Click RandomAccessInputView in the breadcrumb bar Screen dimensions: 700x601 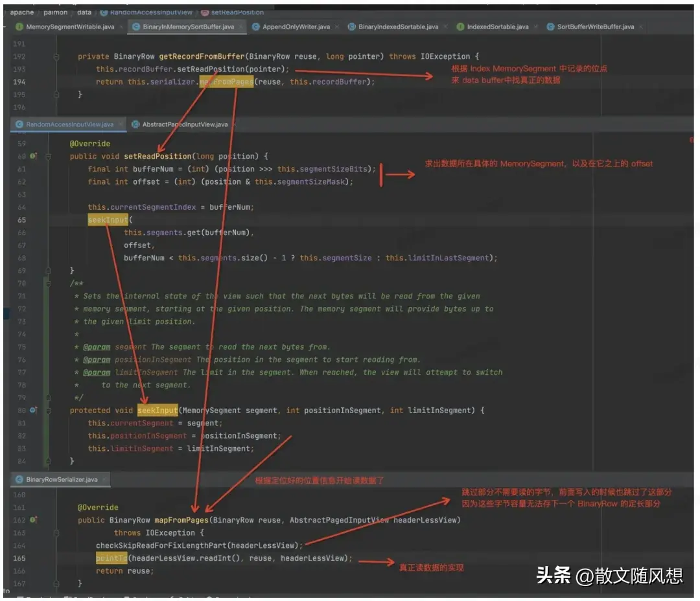point(151,12)
